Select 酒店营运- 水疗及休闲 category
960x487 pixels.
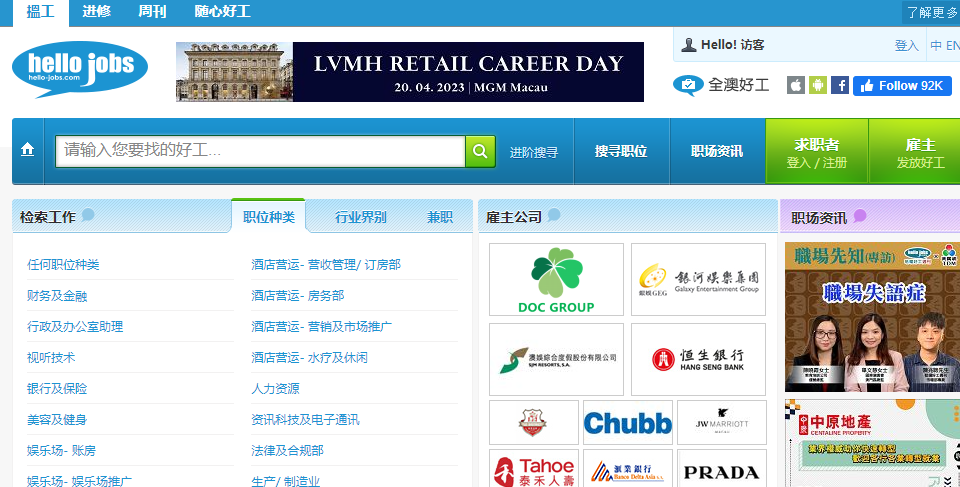coord(309,358)
